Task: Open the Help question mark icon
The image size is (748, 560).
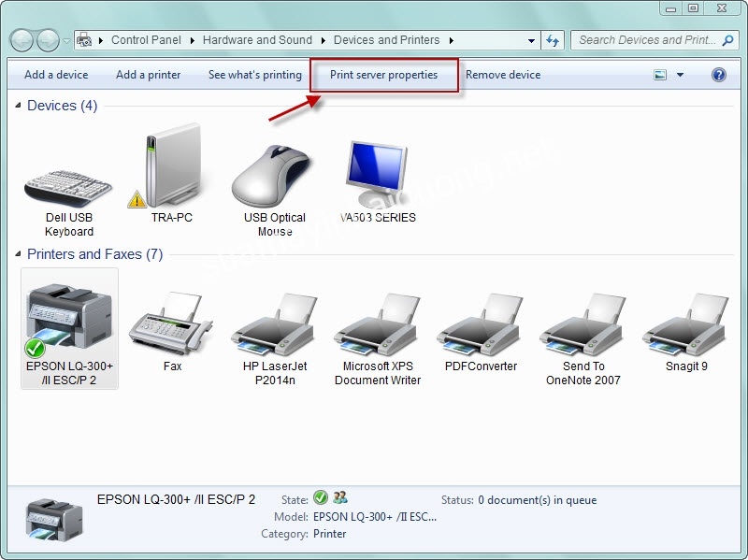Action: pos(718,75)
